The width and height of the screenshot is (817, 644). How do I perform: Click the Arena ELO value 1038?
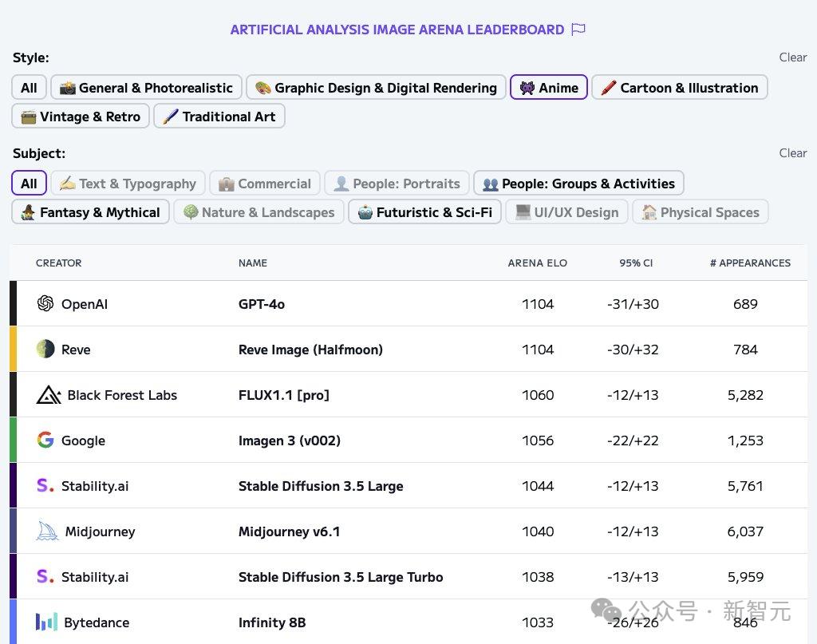coord(538,577)
